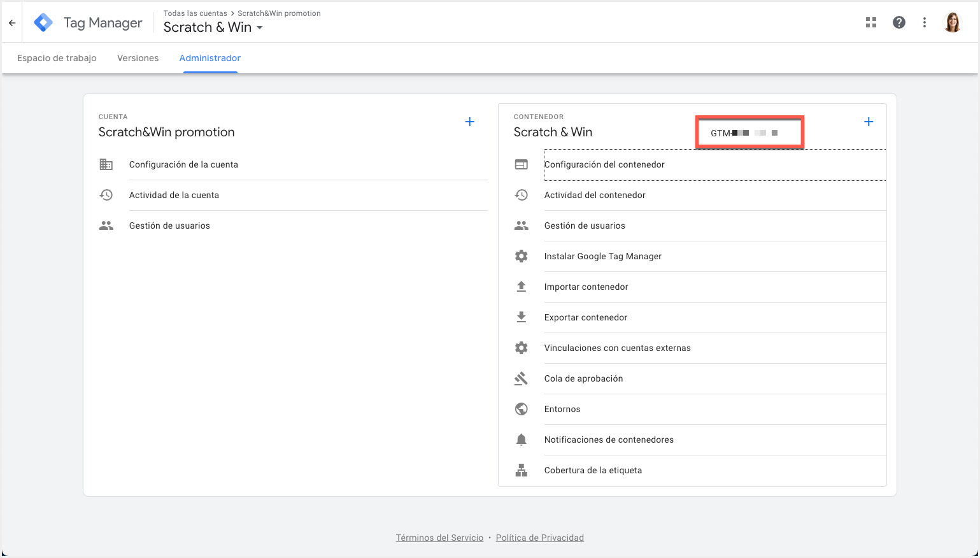Viewport: 980px width, 558px height.
Task: Open the three-dot more options menu
Action: click(x=925, y=23)
